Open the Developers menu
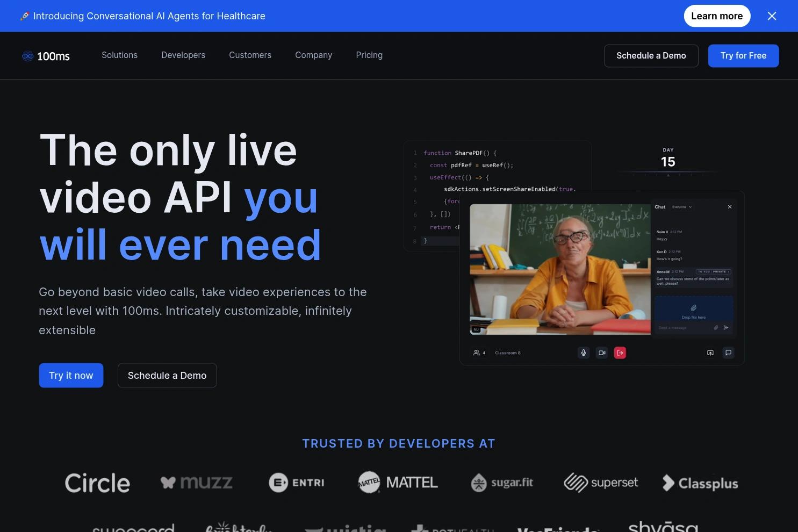Image resolution: width=798 pixels, height=532 pixels. [183, 55]
